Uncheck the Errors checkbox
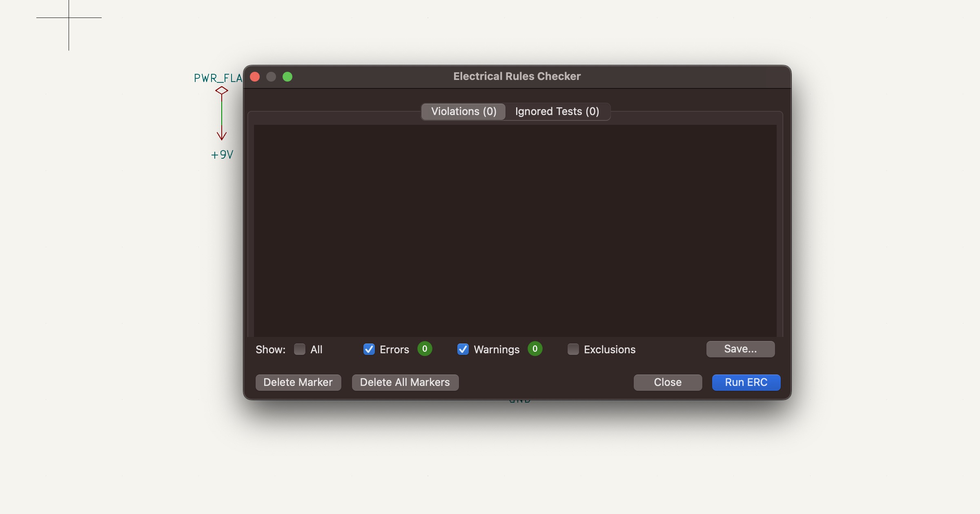Viewport: 980px width, 514px height. click(x=369, y=349)
